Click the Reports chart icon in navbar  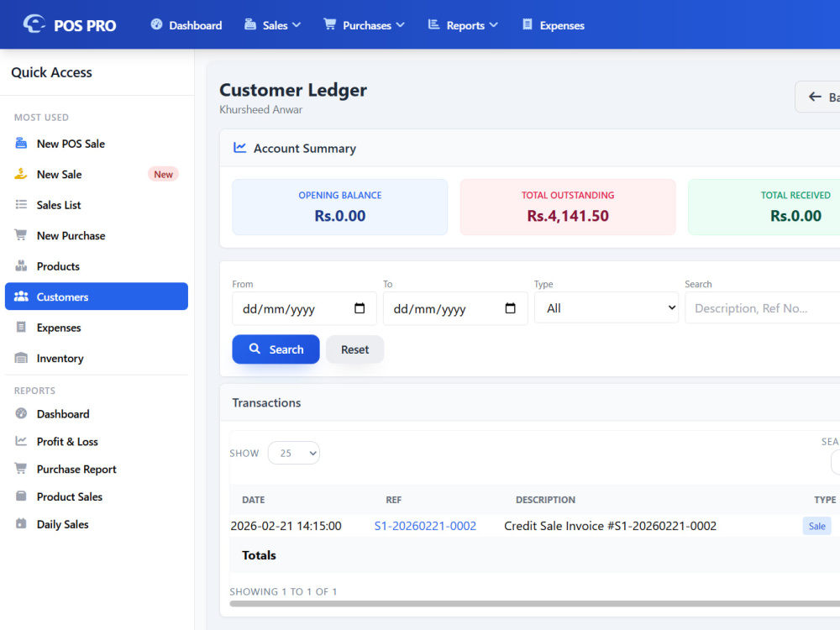click(433, 24)
